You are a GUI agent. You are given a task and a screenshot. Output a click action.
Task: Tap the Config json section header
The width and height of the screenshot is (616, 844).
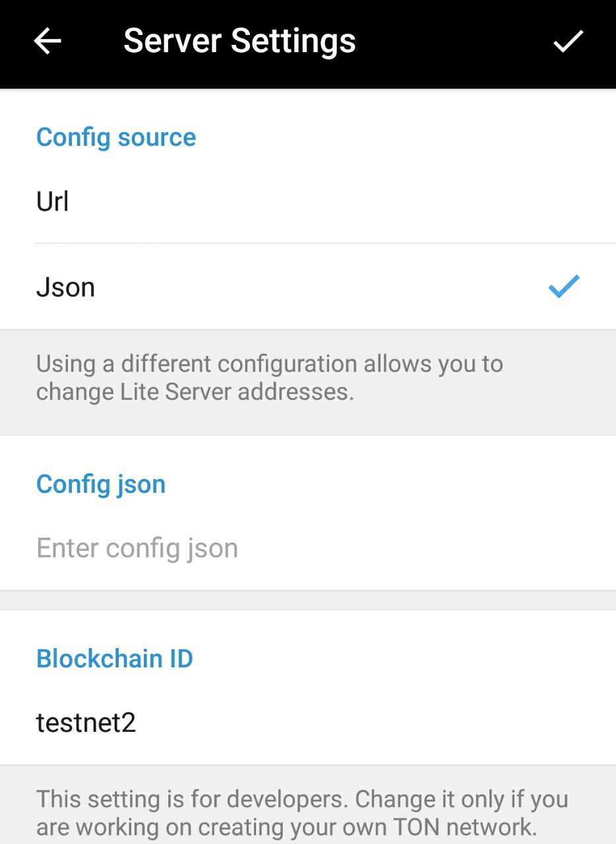[101, 484]
